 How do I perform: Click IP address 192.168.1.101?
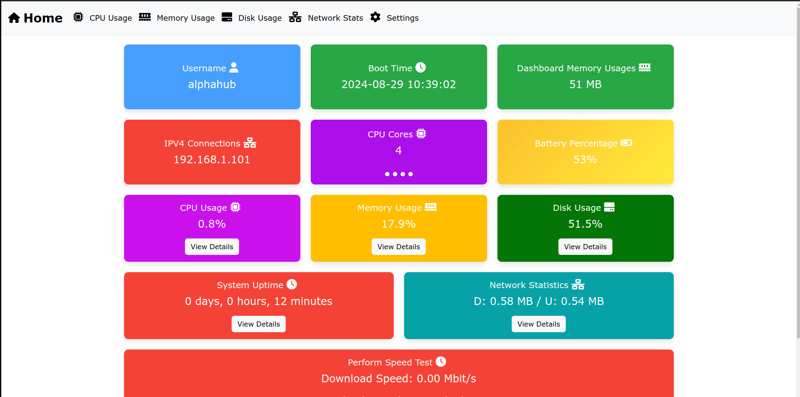pos(212,160)
